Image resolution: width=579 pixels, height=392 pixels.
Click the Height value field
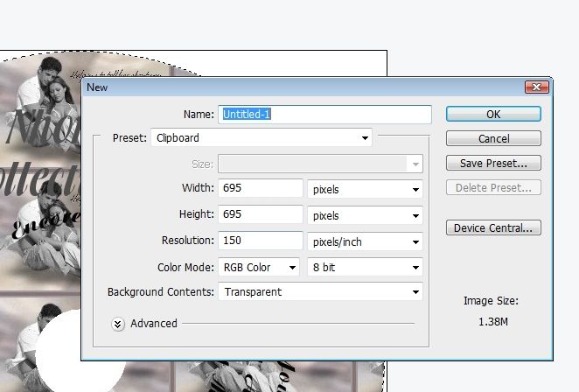261,214
